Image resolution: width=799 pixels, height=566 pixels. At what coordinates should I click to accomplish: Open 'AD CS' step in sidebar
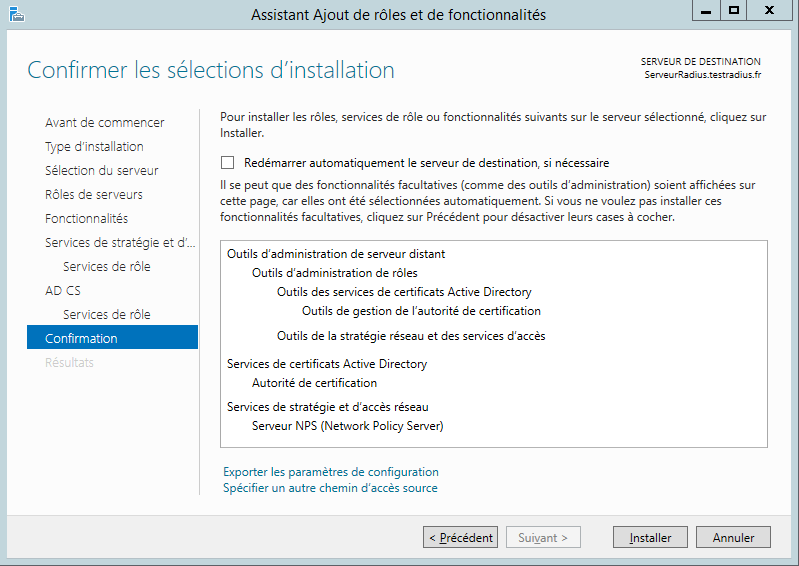point(61,290)
